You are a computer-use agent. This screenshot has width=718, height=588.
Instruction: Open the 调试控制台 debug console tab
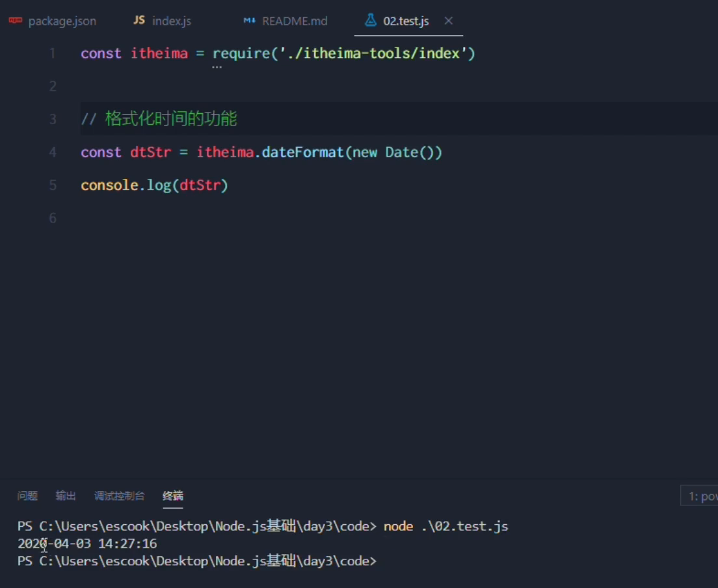tap(119, 496)
